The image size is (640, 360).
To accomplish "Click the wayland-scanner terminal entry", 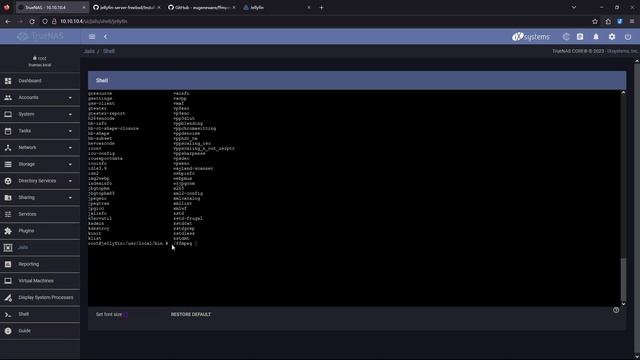I will coord(193,168).
